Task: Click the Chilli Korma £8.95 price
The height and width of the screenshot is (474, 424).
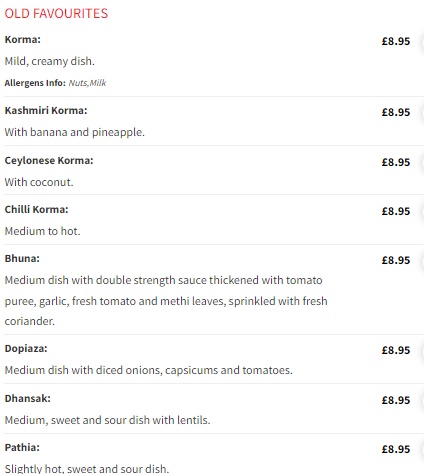Action: [x=396, y=211]
